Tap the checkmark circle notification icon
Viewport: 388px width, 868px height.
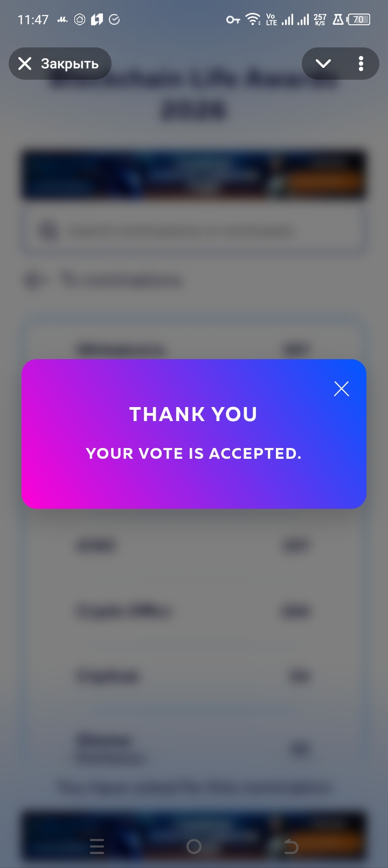coord(114,20)
